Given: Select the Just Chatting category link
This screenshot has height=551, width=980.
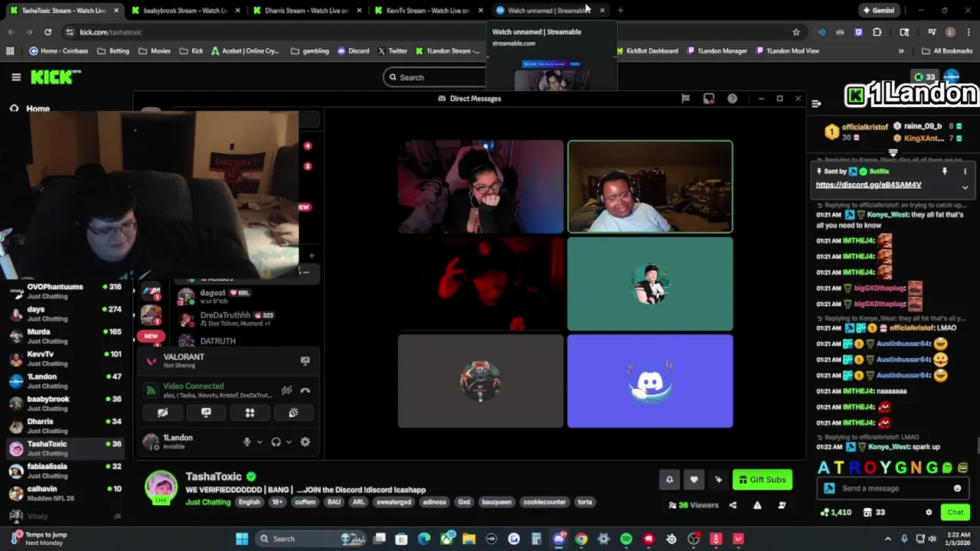Looking at the screenshot, I should point(207,502).
